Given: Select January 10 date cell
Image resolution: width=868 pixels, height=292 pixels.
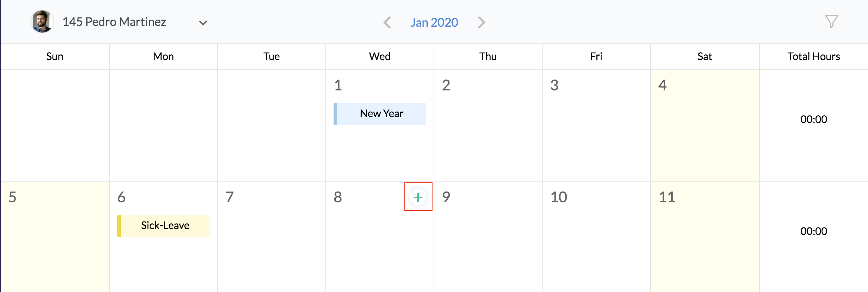Looking at the screenshot, I should (596, 237).
